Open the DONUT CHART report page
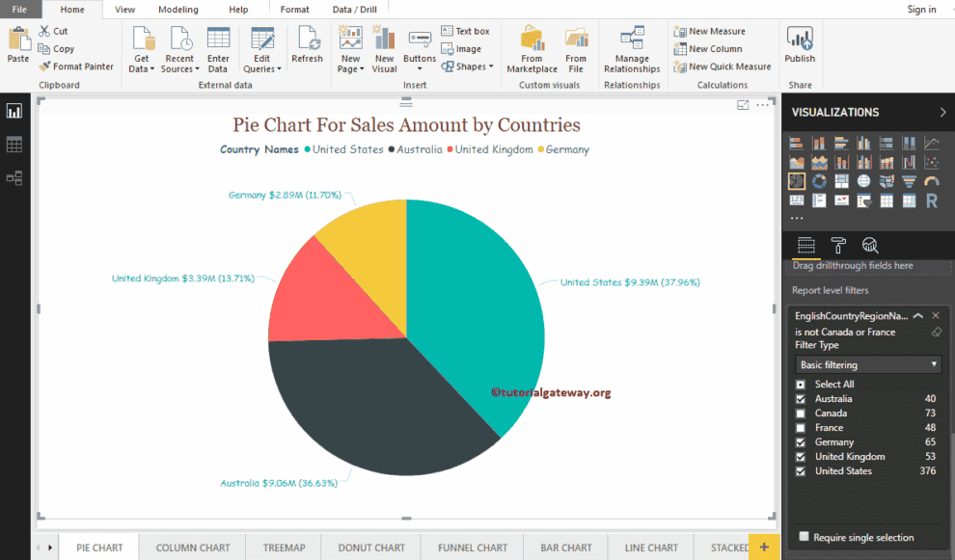 click(370, 546)
